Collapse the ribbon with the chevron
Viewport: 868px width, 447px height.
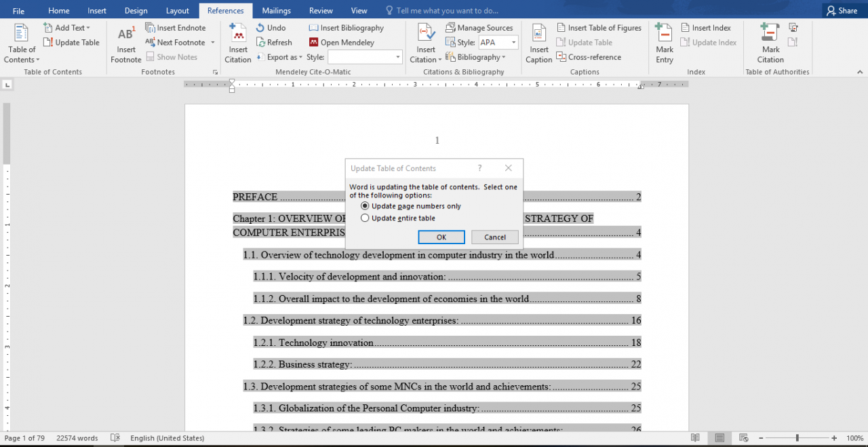coord(860,72)
